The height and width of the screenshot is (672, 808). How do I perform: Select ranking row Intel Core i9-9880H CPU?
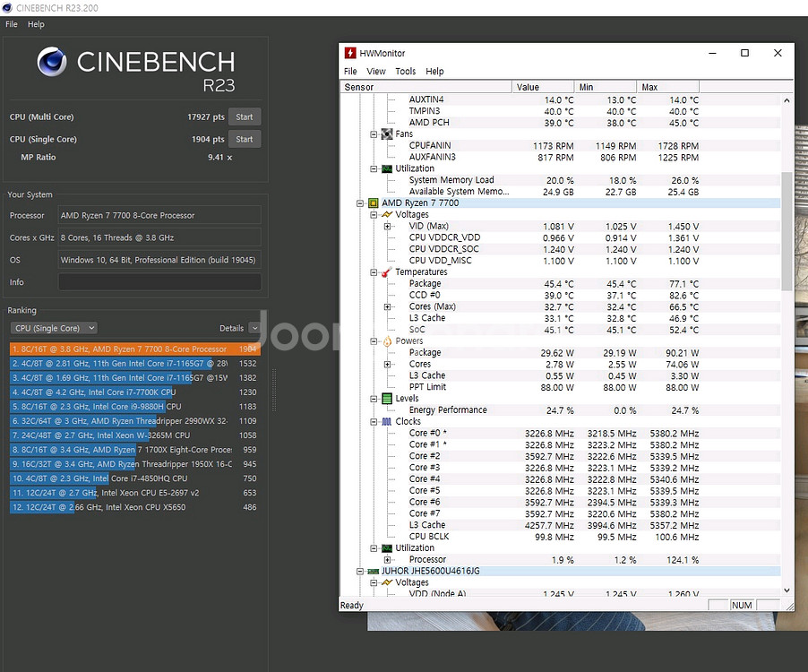tap(135, 407)
